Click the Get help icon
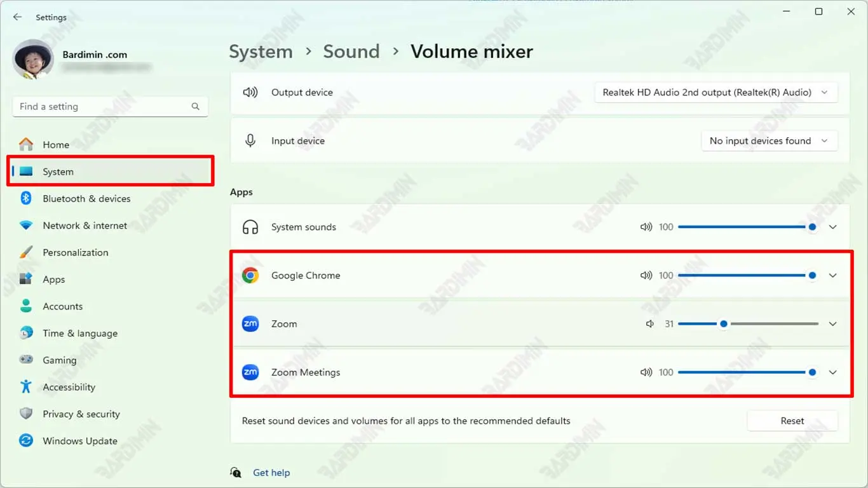Viewport: 868px width, 488px height. tap(236, 473)
